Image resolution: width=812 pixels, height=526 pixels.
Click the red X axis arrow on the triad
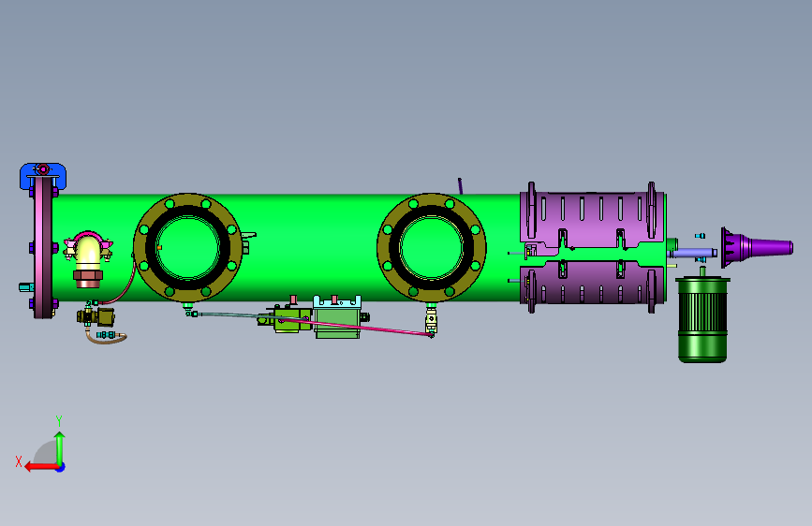(x=41, y=467)
